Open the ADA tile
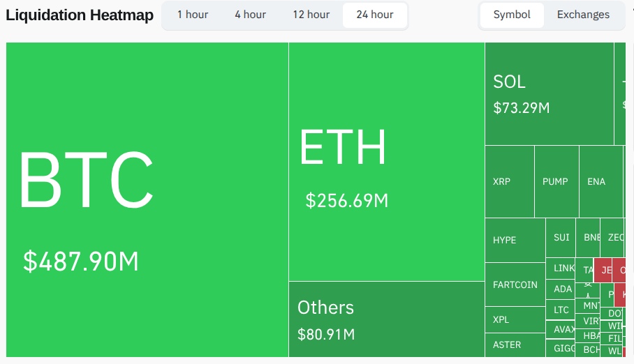The width and height of the screenshot is (634, 364). [x=562, y=289]
